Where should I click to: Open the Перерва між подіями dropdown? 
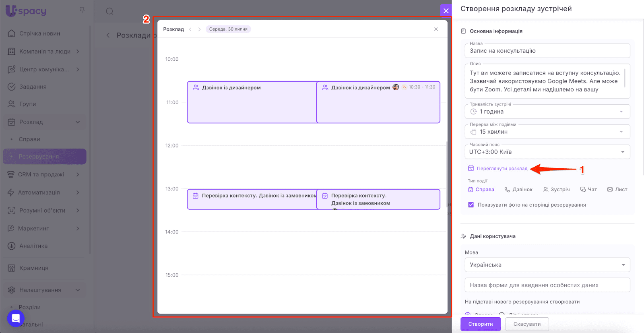[547, 132]
